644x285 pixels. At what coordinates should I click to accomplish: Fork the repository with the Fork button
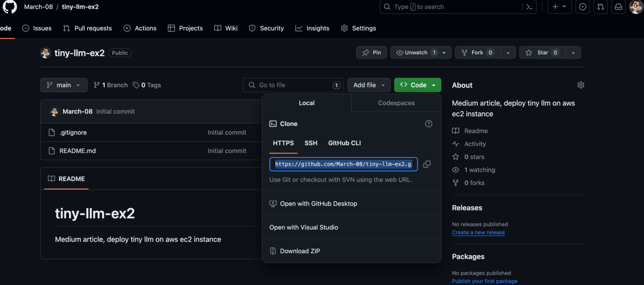tap(478, 52)
